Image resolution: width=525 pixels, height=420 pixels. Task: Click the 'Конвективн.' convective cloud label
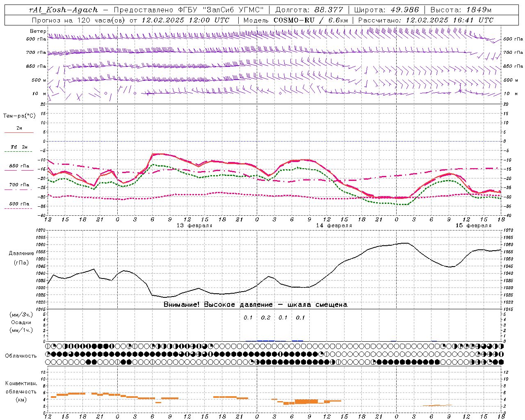click(x=21, y=383)
